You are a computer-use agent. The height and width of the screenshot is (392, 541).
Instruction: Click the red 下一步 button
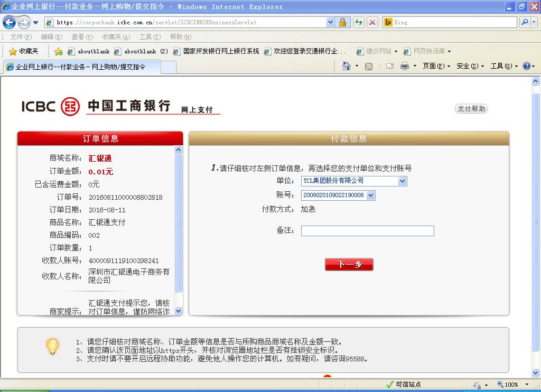(x=349, y=265)
